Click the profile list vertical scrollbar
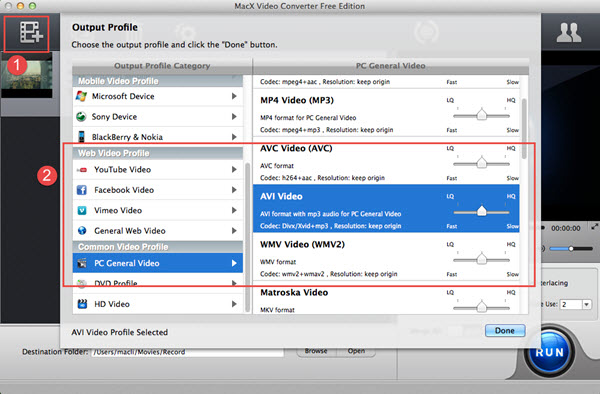The image size is (600, 394). click(524, 129)
